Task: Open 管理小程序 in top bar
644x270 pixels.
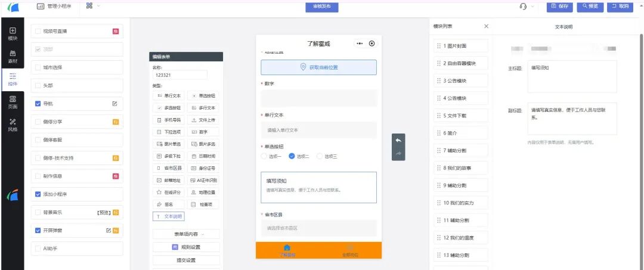Action: 54,6
